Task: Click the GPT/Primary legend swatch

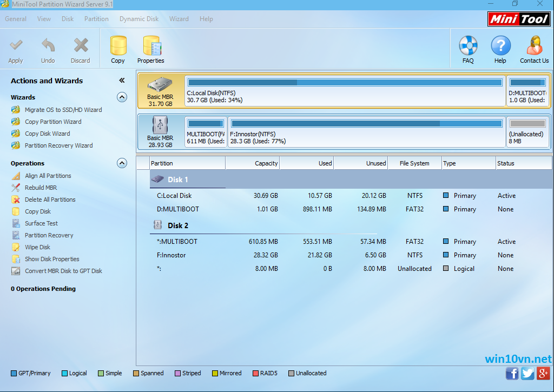Action: pyautogui.click(x=14, y=373)
